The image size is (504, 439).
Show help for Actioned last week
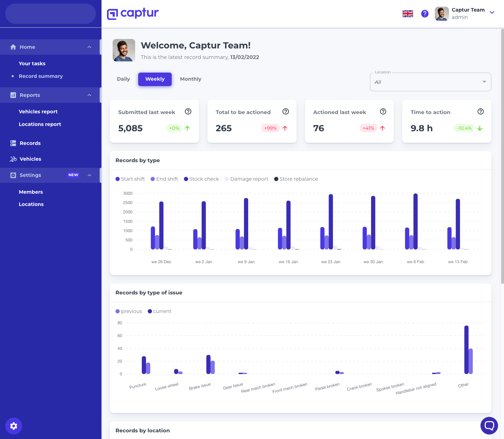click(x=383, y=112)
